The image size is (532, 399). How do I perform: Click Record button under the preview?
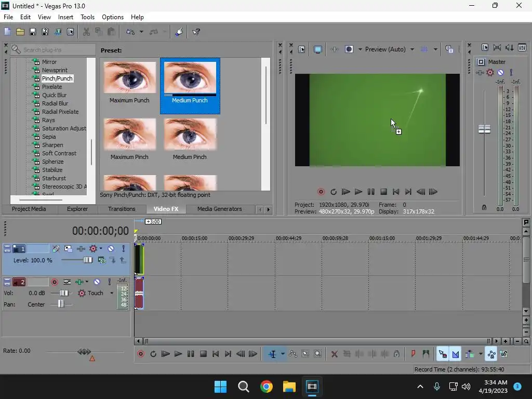321,192
